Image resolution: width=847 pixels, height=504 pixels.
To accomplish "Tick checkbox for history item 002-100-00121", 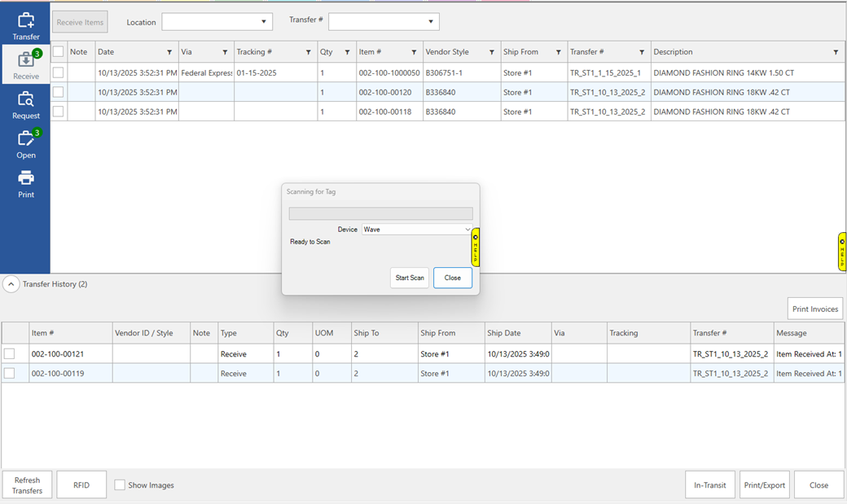I will point(9,354).
